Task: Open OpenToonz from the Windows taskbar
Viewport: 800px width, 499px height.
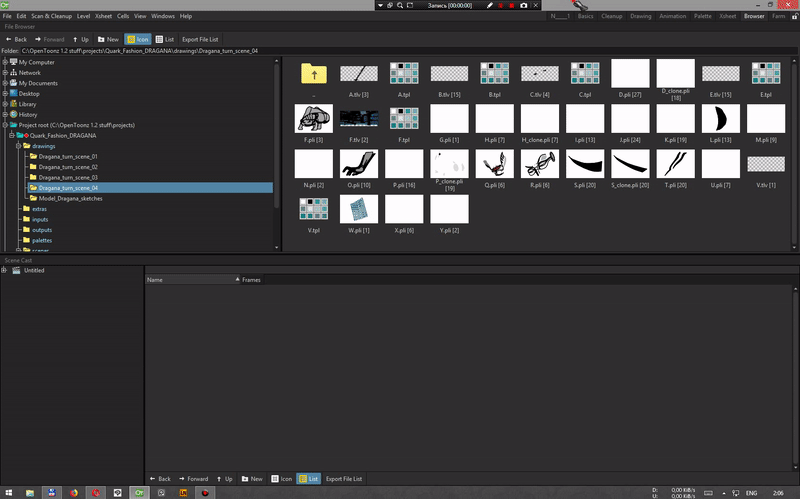Action: [x=139, y=492]
